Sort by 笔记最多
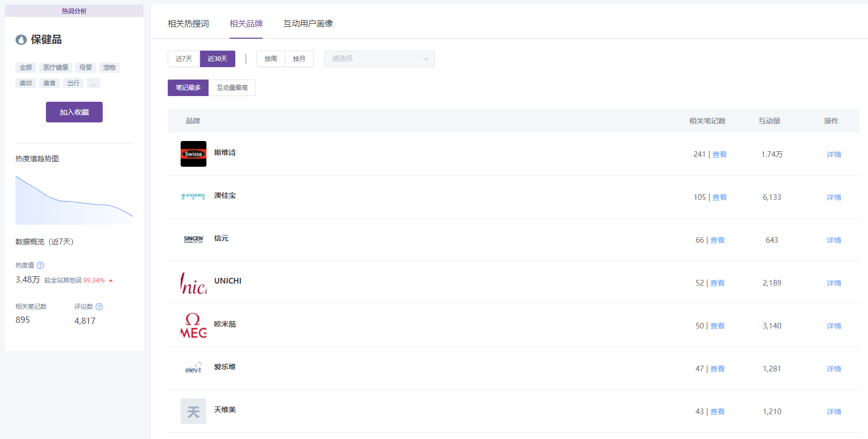868x439 pixels. (x=188, y=88)
